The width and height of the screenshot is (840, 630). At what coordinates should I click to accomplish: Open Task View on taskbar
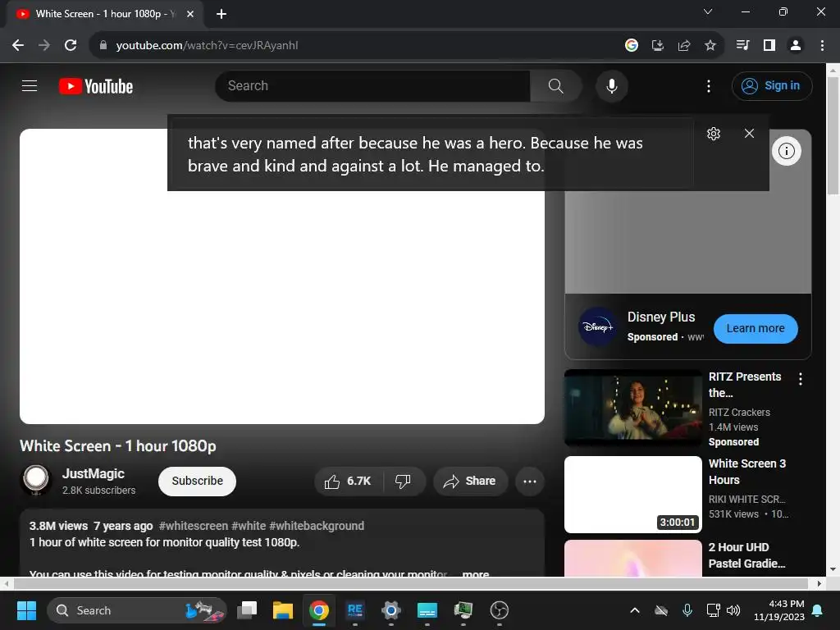(x=247, y=610)
